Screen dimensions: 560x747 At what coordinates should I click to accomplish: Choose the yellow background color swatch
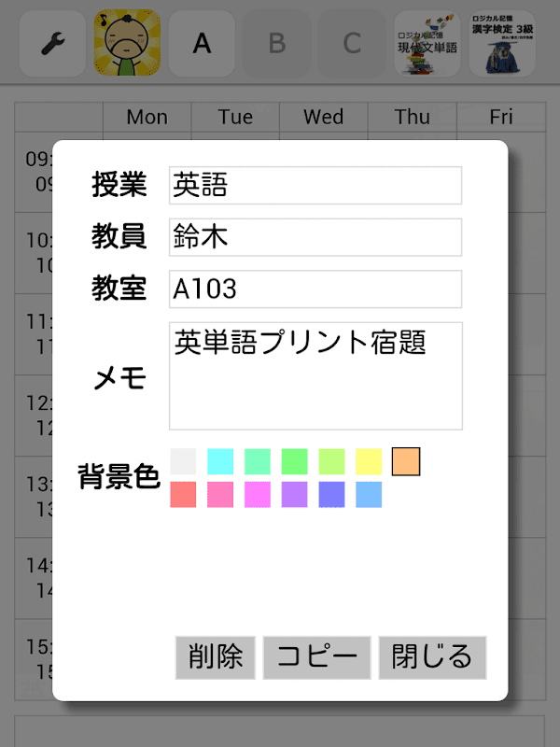tap(370, 461)
